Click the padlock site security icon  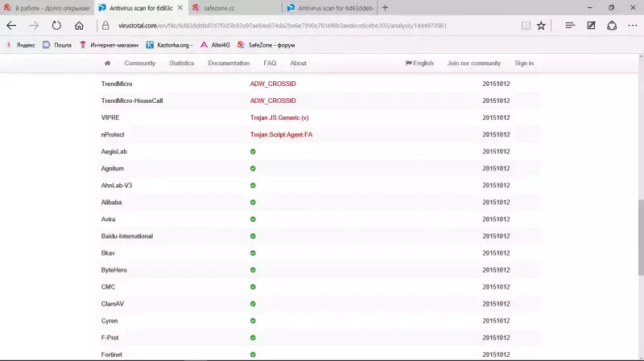click(x=105, y=26)
